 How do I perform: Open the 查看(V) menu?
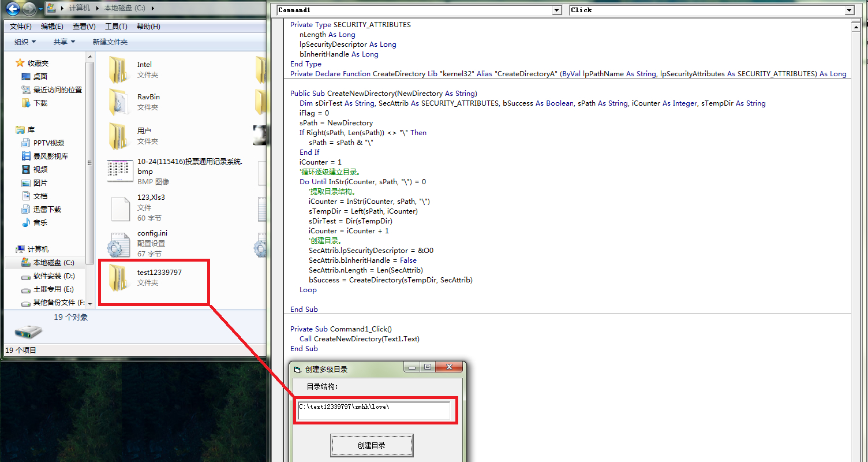84,27
